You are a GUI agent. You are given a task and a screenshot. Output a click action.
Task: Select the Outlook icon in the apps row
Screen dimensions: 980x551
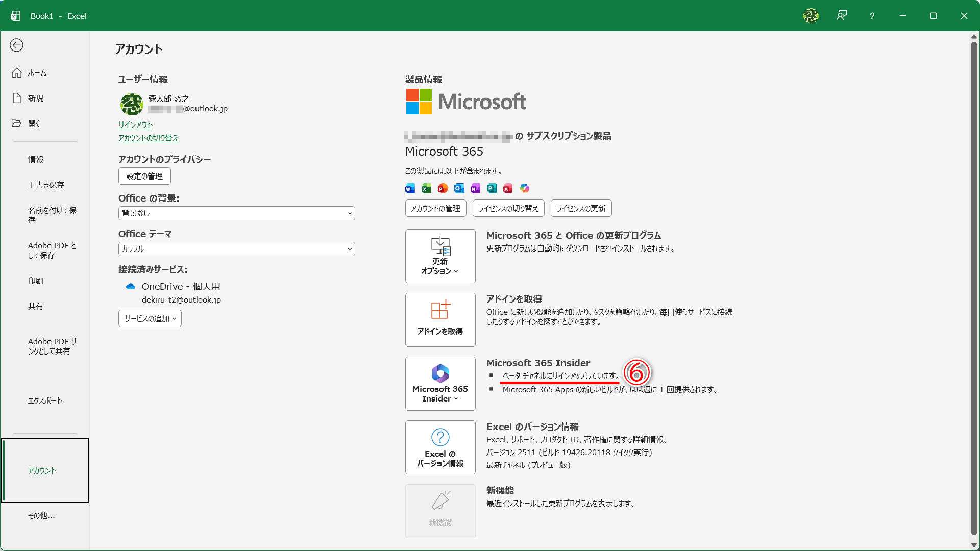tap(459, 188)
